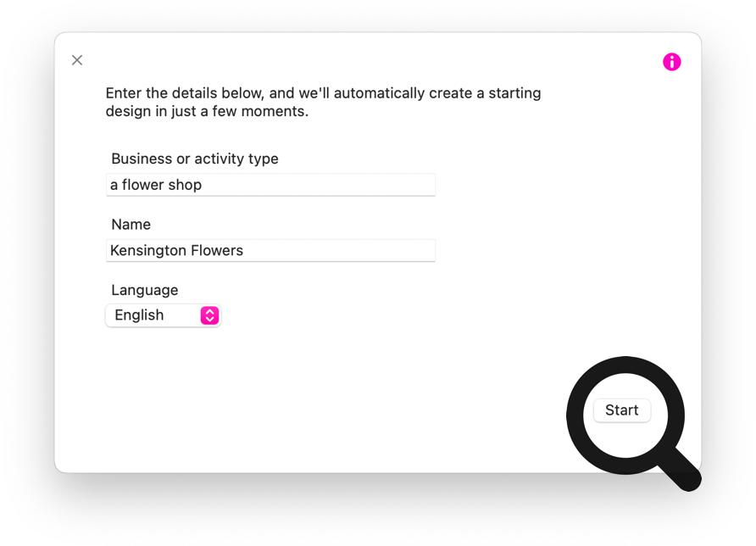
Task: Click the instruction text about starting design
Action: [323, 102]
